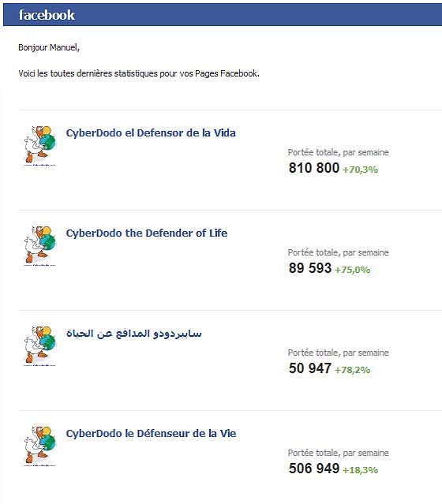Select the 506 949 weekly reach figure

[313, 469]
